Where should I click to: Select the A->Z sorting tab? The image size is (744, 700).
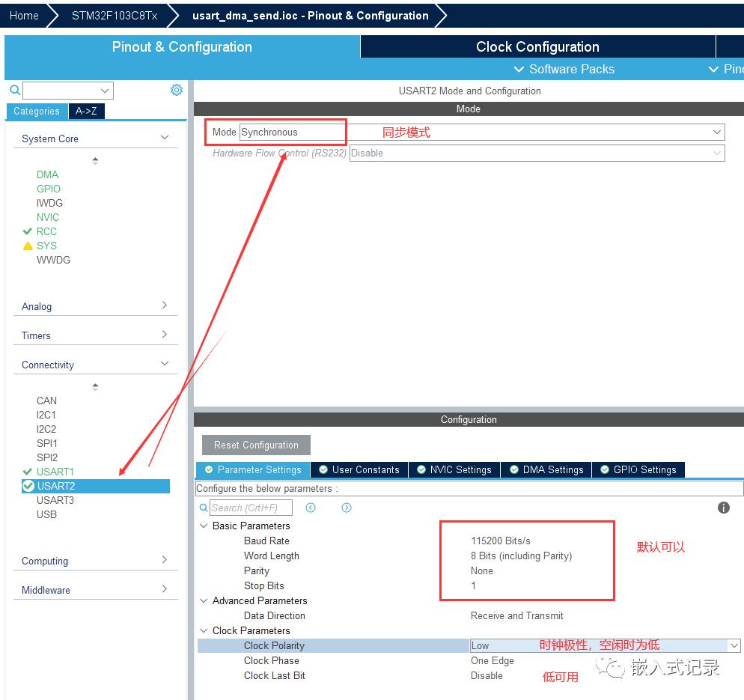(x=86, y=111)
